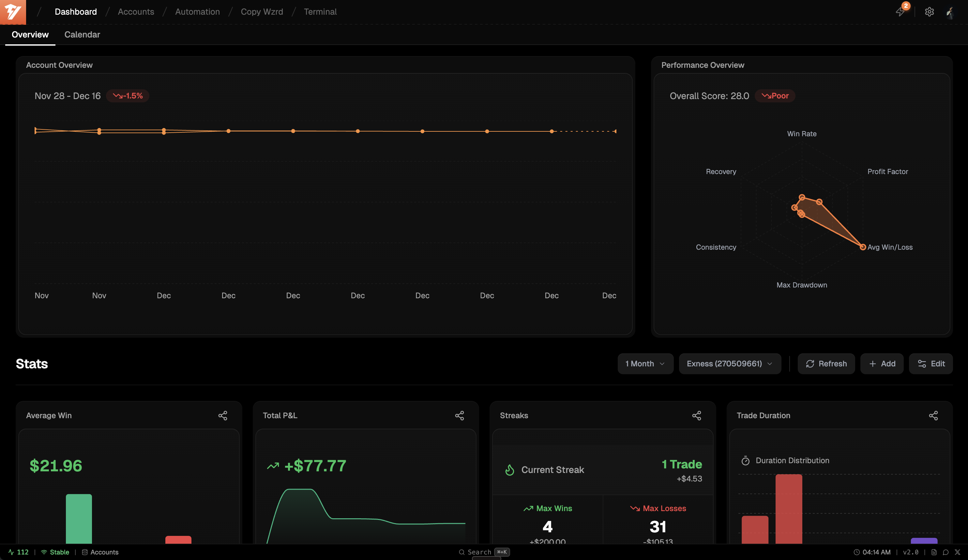The width and height of the screenshot is (968, 560).
Task: Click the Edit button next to Add
Action: pyautogui.click(x=931, y=363)
